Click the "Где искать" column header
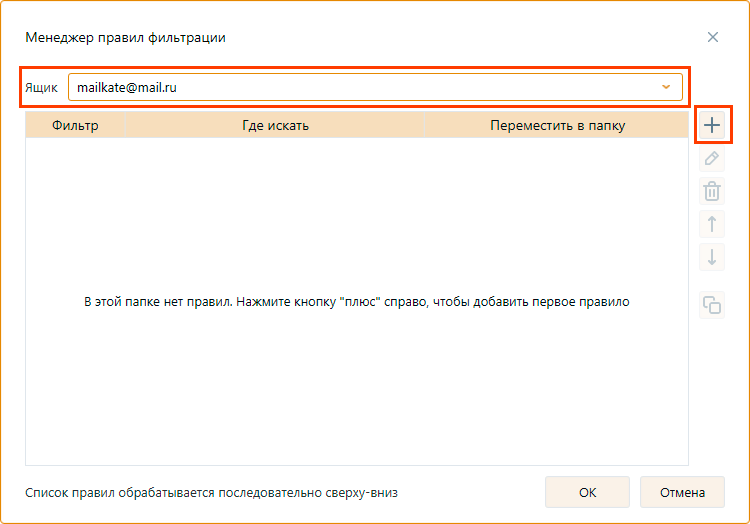 [x=275, y=126]
